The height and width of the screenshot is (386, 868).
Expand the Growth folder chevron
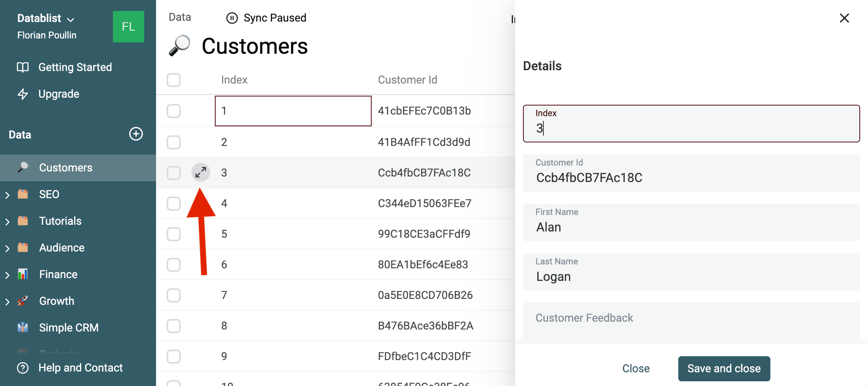tap(7, 302)
